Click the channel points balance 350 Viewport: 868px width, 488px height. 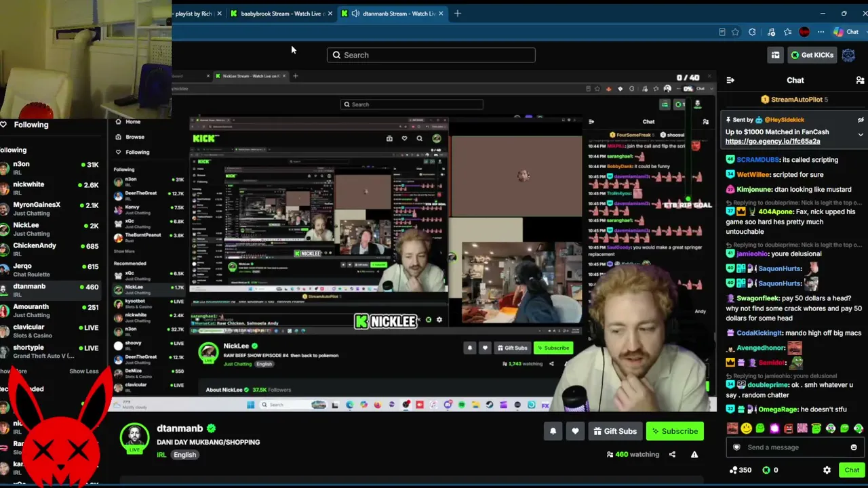click(x=740, y=470)
